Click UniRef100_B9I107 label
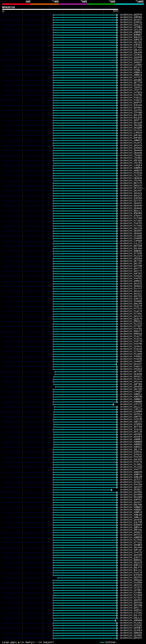The height and width of the screenshot is (644, 146). point(131,67)
